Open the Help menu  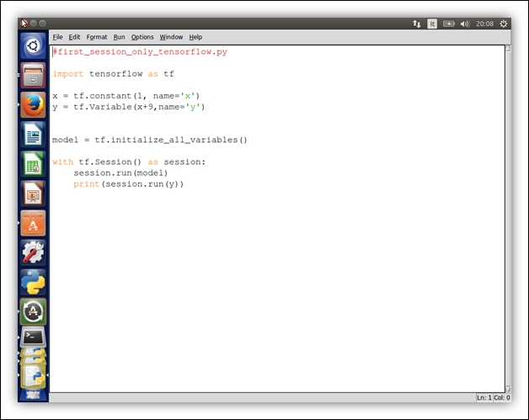coord(195,37)
